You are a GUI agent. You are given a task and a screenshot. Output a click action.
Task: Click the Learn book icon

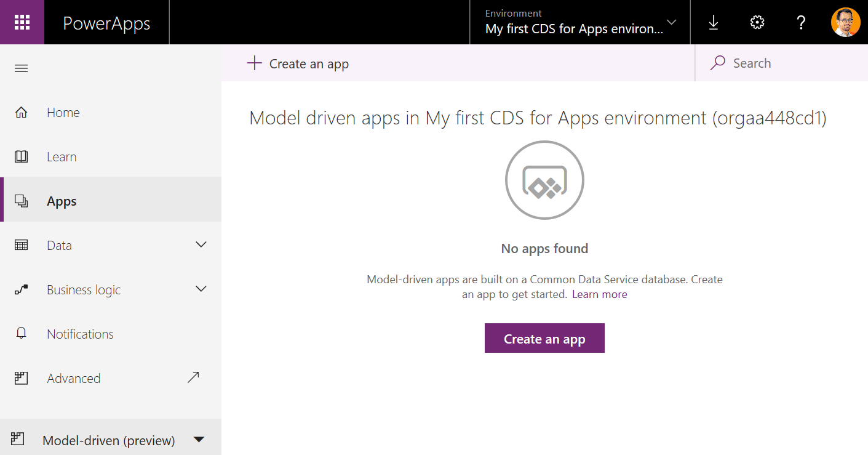click(x=22, y=157)
